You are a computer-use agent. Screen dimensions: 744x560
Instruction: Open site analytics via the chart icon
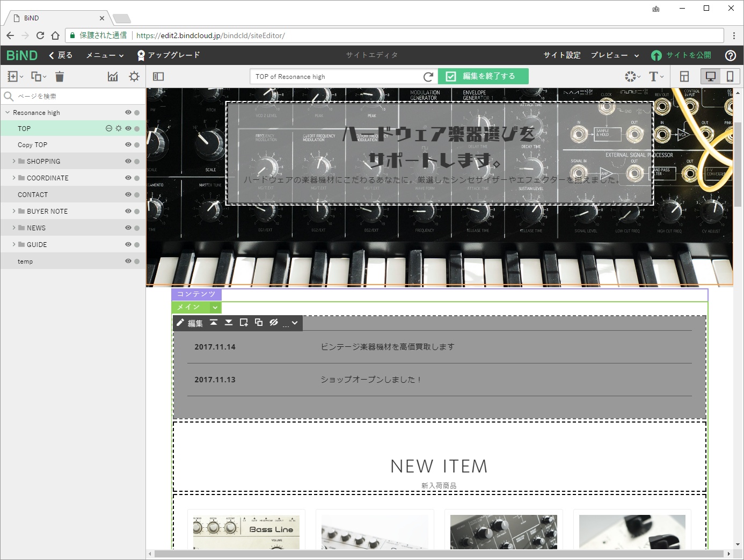click(112, 76)
